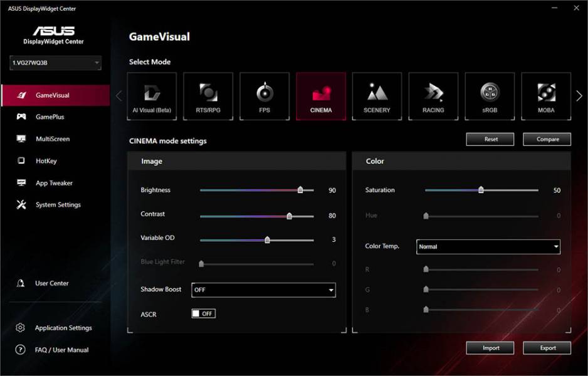Click the Blue Light Filter slider
Viewport: 588px width, 376px height.
[x=257, y=264]
